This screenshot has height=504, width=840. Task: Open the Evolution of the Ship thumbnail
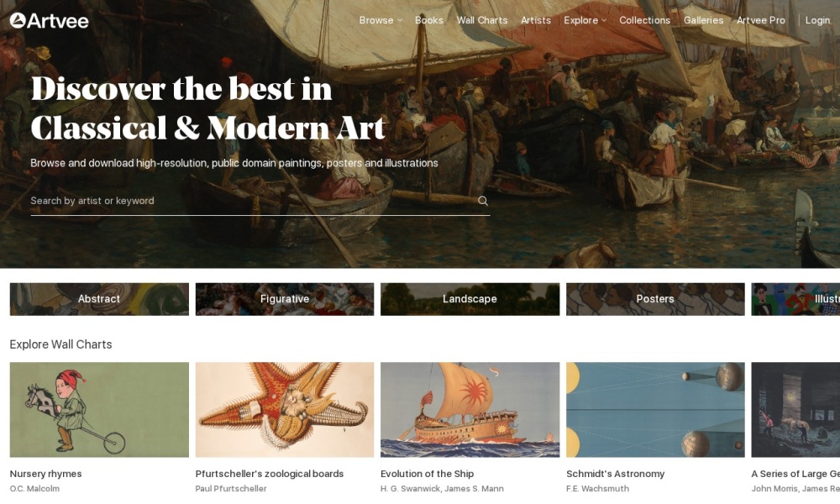470,410
